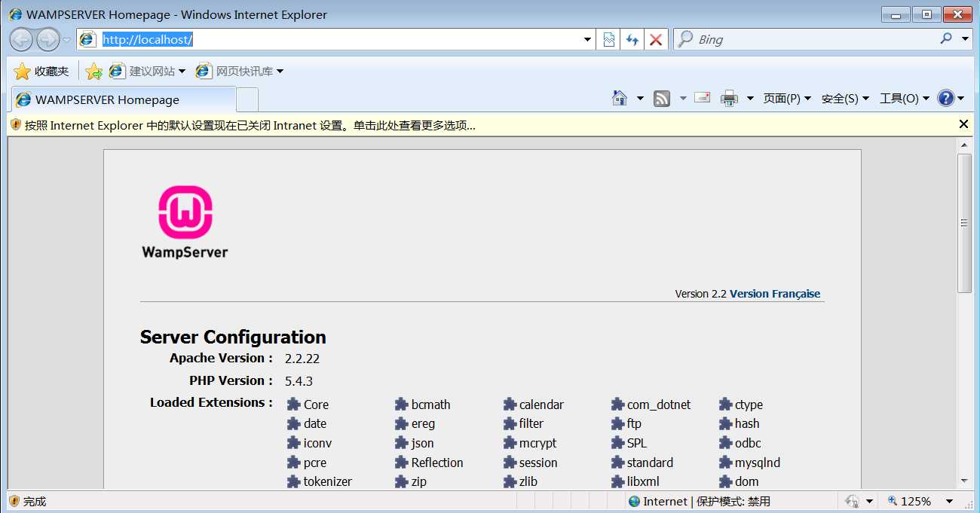Screen dimensions: 980x513
Task: Expand the Print dropdown arrow
Action: (750, 98)
